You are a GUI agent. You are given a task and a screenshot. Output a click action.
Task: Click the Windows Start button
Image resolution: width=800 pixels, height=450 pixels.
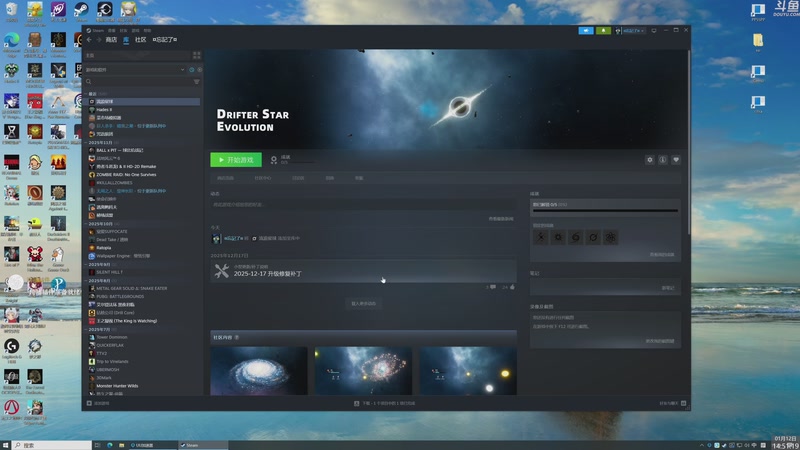(x=5, y=445)
